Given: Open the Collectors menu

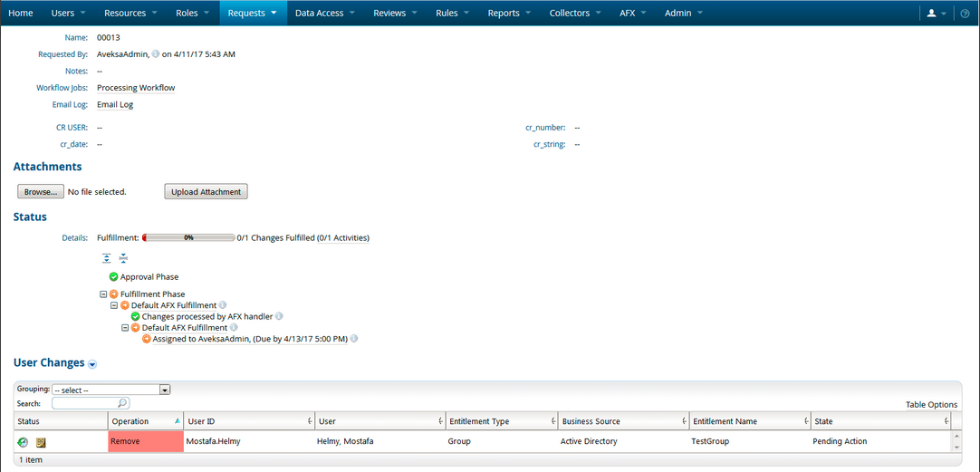Looking at the screenshot, I should point(575,13).
